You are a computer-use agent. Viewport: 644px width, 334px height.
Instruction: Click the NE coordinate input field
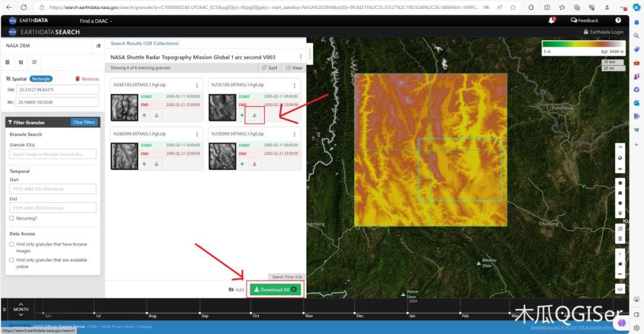tap(57, 102)
